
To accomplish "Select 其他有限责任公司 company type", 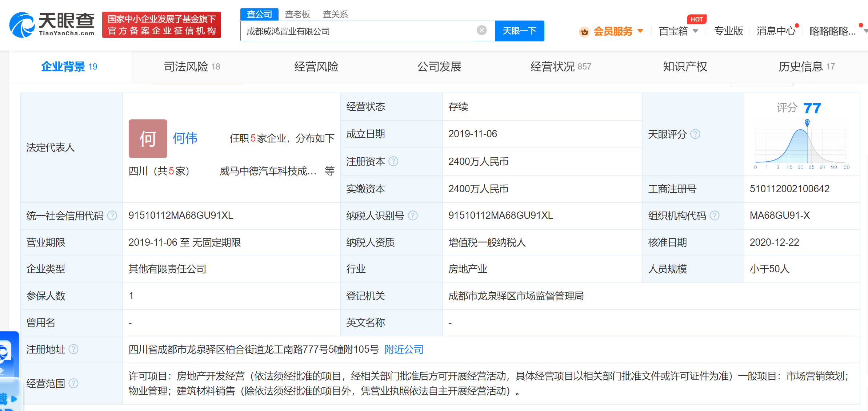I will 167,269.
